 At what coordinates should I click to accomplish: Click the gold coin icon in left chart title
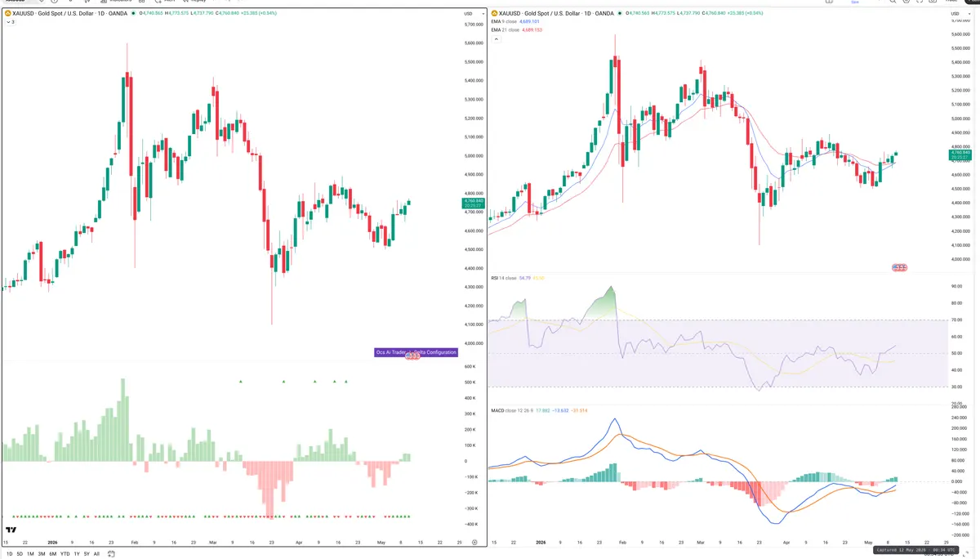click(7, 14)
